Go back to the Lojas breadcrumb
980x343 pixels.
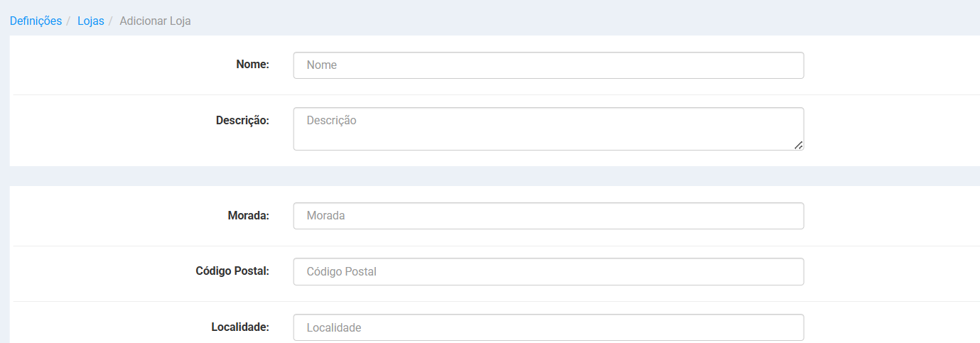[x=91, y=21]
